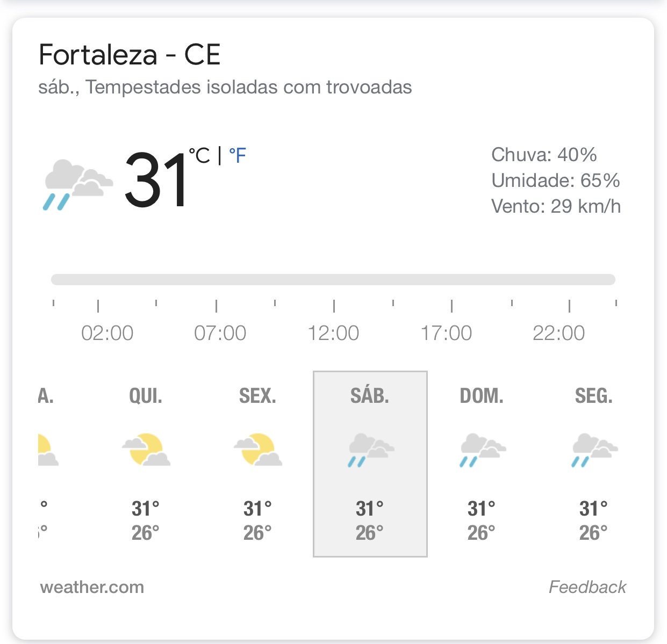
Task: Open the weather.com source link
Action: 92,587
